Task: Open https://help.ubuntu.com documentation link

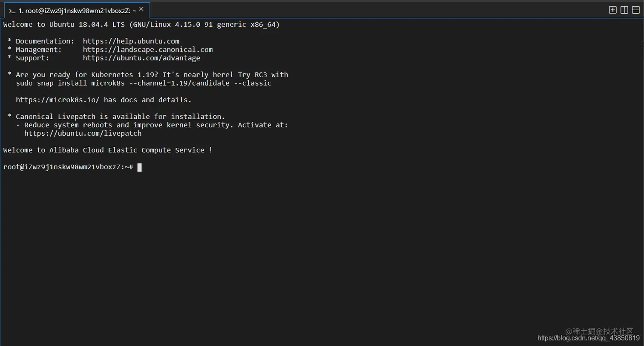Action: 131,41
